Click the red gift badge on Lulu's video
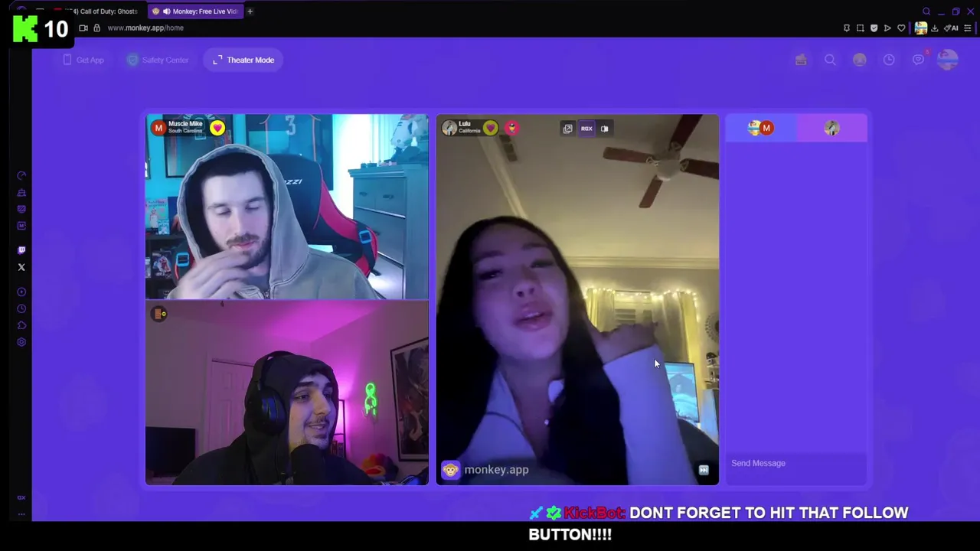This screenshot has width=980, height=551. (512, 128)
